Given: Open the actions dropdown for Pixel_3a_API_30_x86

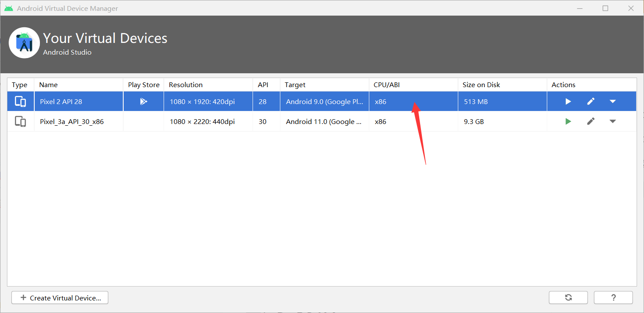Looking at the screenshot, I should 613,121.
